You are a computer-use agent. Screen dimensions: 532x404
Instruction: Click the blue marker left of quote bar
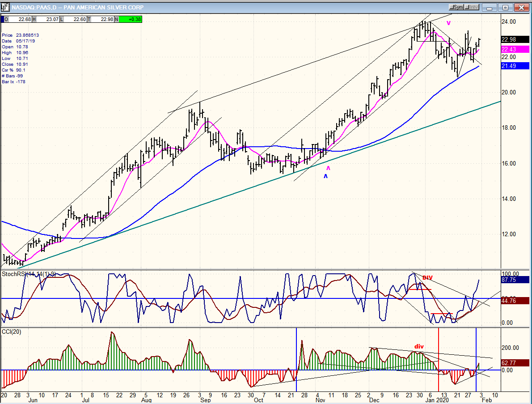(2, 19)
